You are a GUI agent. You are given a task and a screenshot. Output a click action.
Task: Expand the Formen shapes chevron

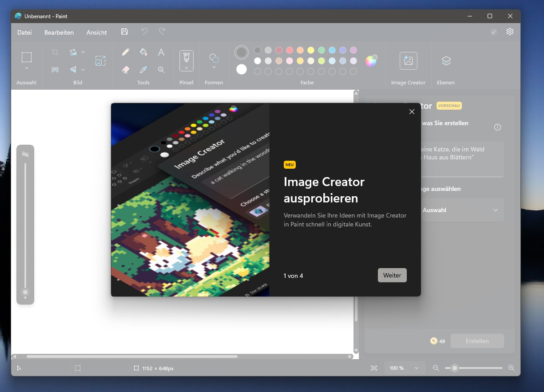[x=214, y=67]
